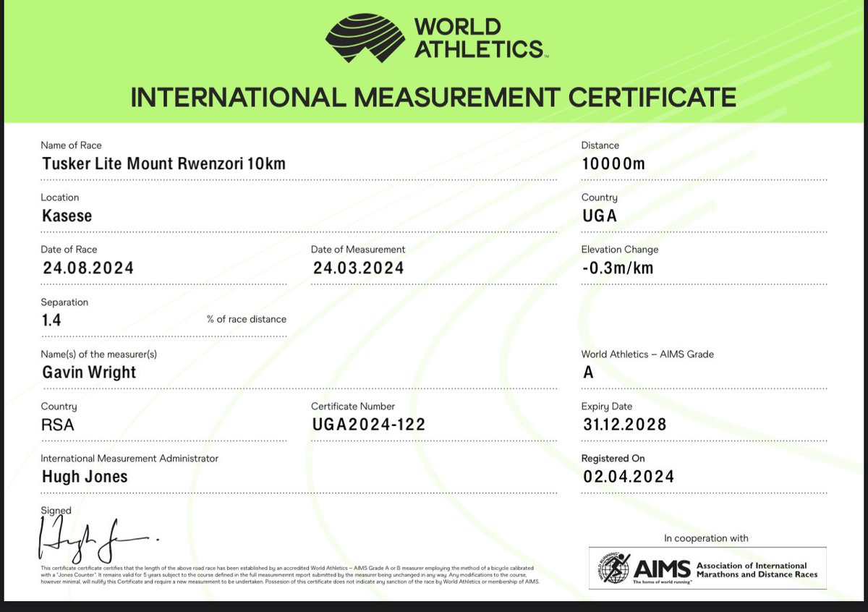Screen dimensions: 868x612
Task: Click the 'World Athletics – AIMS Grade' label
Action: pyautogui.click(x=647, y=354)
